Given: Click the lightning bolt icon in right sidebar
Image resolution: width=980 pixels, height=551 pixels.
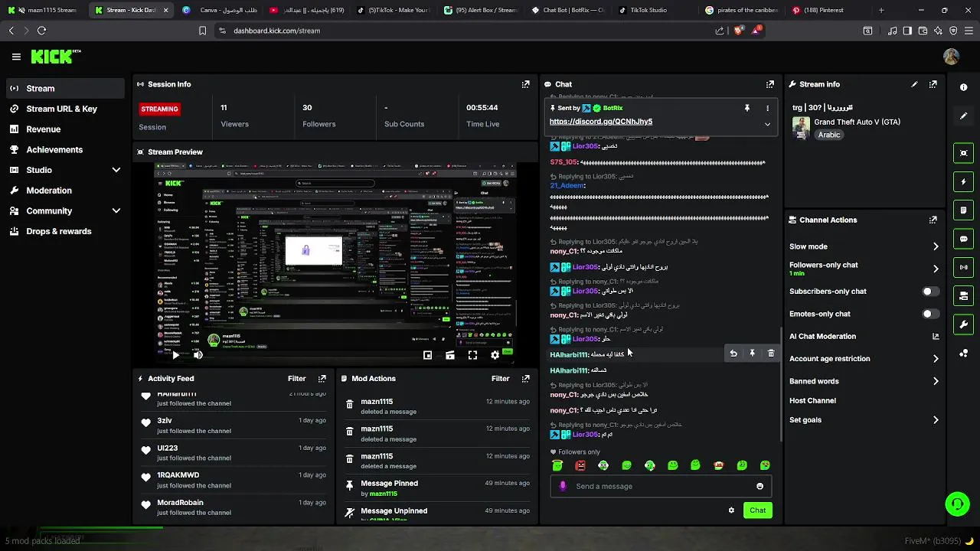Looking at the screenshot, I should 963,182.
